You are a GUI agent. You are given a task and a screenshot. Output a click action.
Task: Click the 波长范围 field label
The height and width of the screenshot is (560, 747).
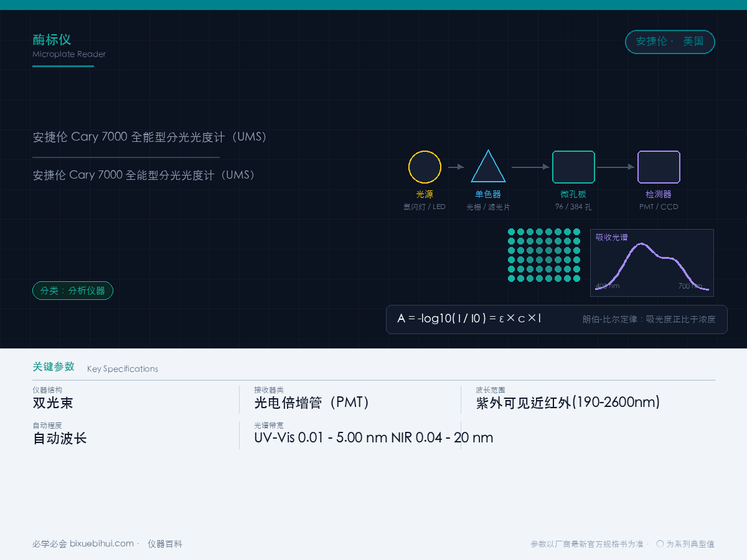pos(491,390)
